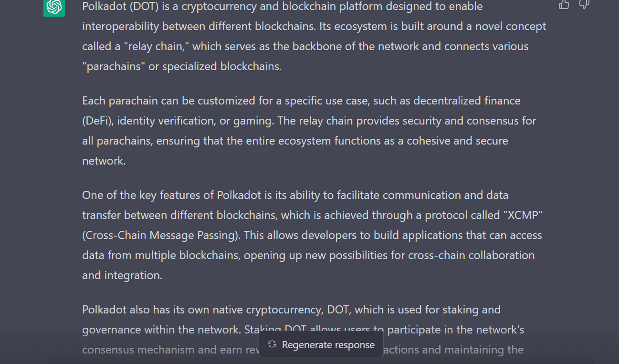
Task: Click the "(DeFi)," abbreviation text
Action: [x=98, y=121]
